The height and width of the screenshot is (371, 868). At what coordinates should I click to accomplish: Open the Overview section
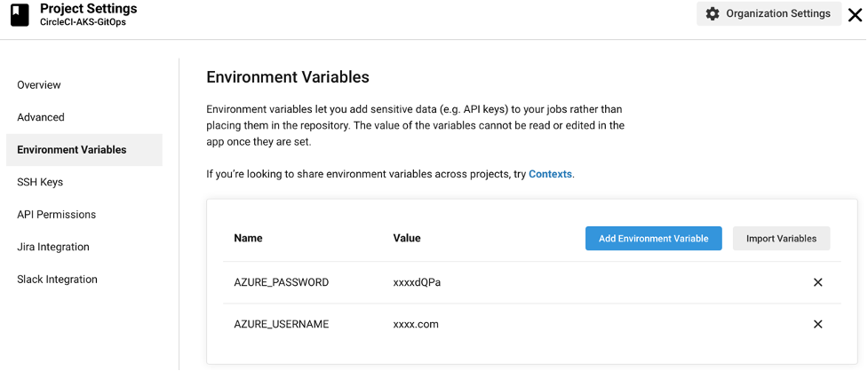[39, 85]
